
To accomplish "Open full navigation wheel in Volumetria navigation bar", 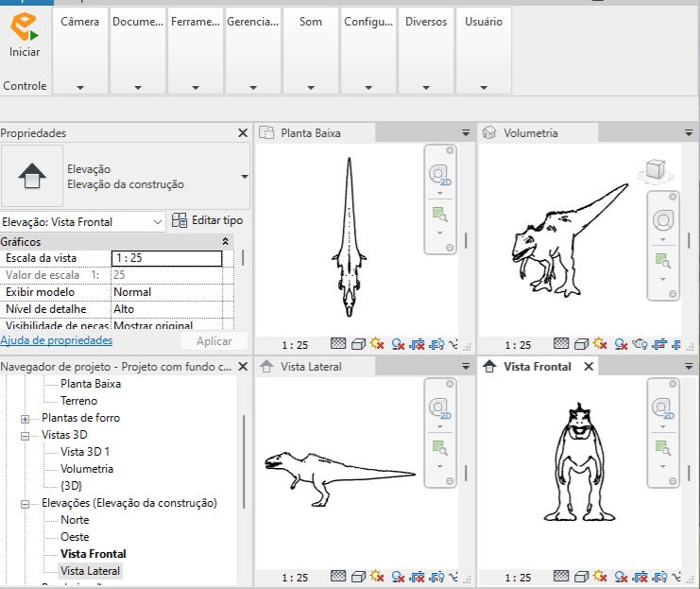I will [x=663, y=220].
